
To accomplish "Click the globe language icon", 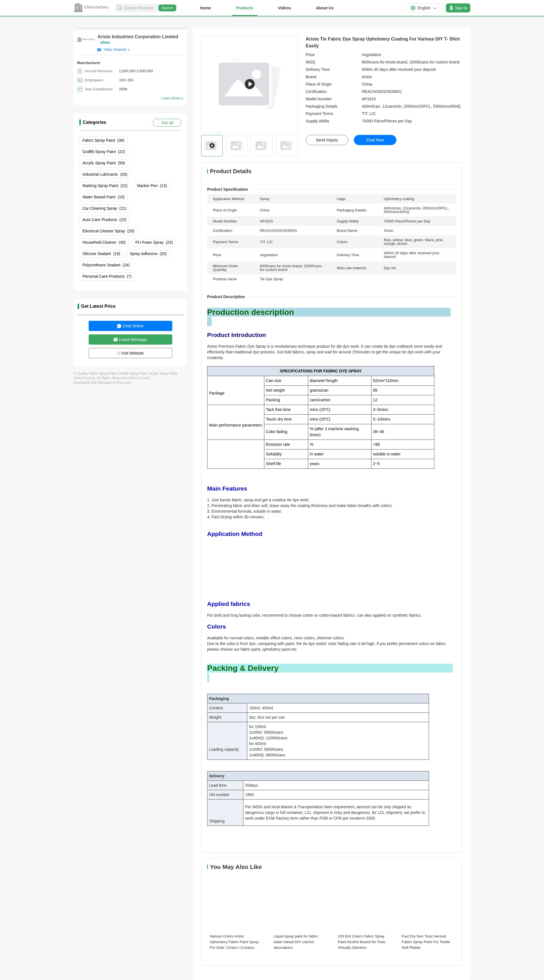I will (413, 8).
